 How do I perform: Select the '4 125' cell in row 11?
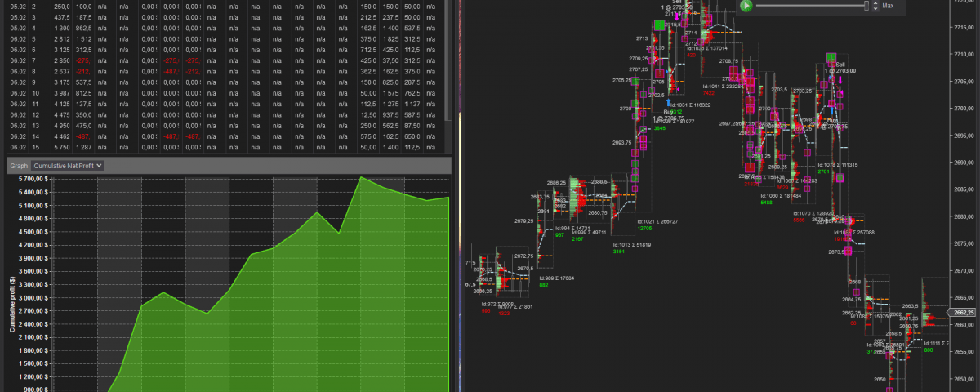(62, 104)
